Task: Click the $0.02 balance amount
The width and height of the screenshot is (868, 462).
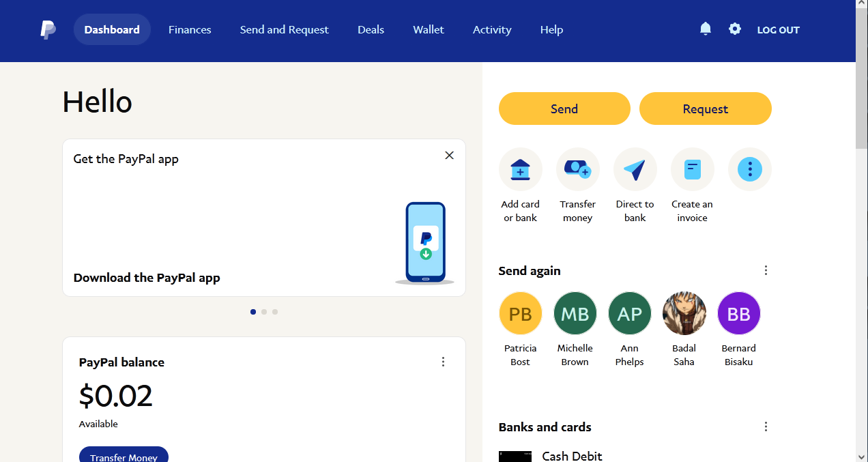Action: [116, 396]
